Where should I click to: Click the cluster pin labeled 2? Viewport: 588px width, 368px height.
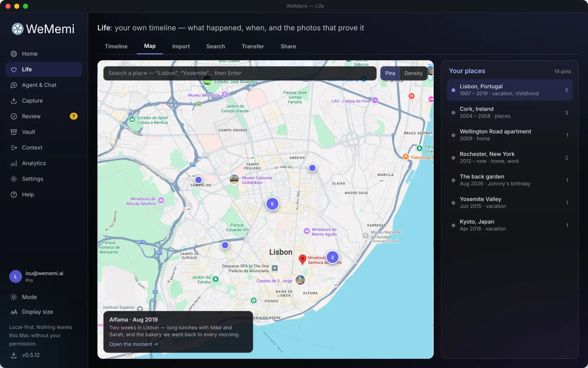click(x=333, y=257)
